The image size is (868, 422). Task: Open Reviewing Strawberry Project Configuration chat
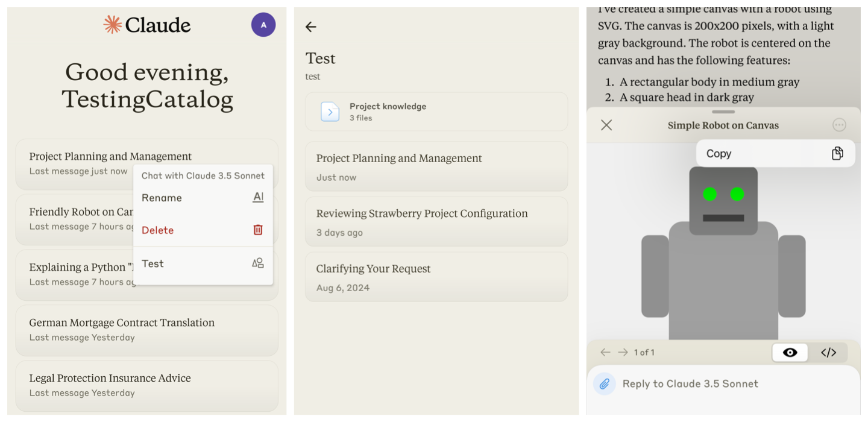[436, 222]
